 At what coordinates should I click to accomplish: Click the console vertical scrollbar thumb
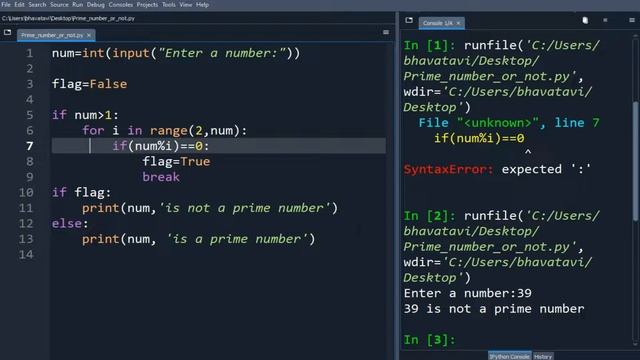coord(635,161)
